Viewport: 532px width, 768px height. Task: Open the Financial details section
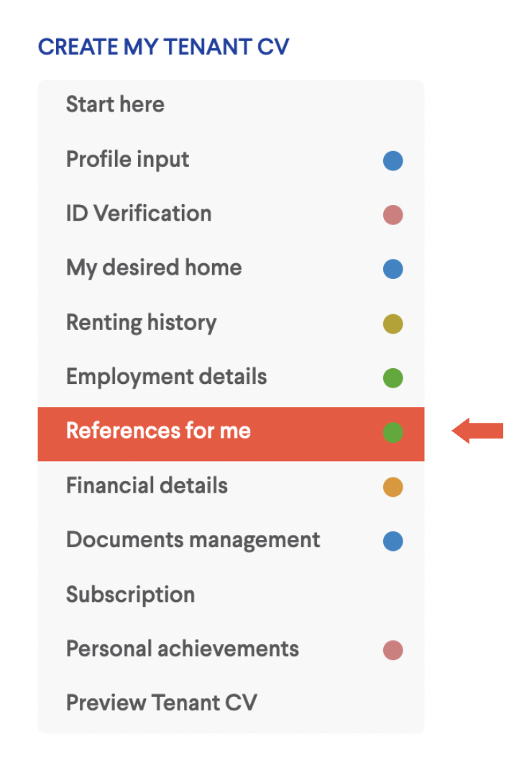pos(231,486)
